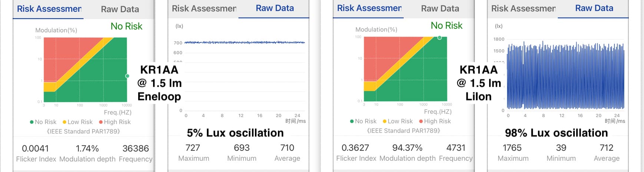Open IEEE Standard PAR1789 reference under LiIon chart

[x=404, y=130]
